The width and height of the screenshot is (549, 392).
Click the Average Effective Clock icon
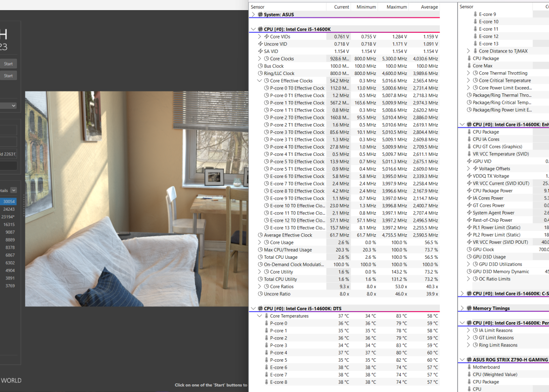[260, 235]
